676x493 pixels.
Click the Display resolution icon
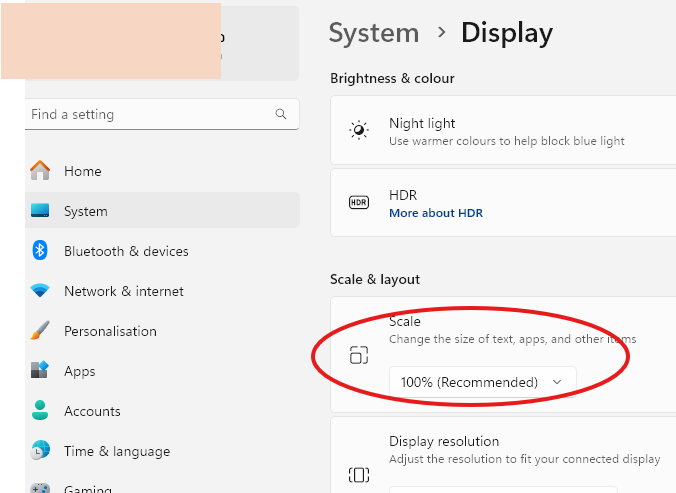pos(359,474)
